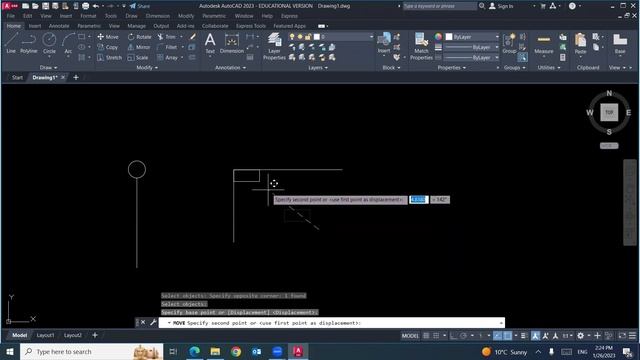
Task: Toggle ortho mode in status bar
Action: [453, 336]
